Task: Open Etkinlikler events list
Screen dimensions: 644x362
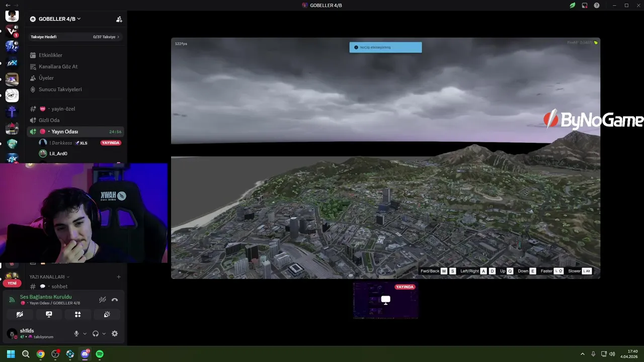Action: click(x=50, y=55)
